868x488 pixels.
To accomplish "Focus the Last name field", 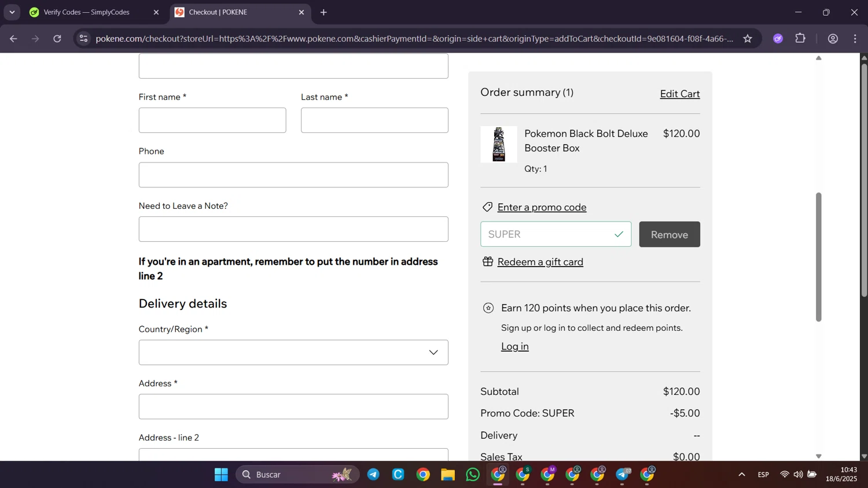I will pyautogui.click(x=374, y=120).
